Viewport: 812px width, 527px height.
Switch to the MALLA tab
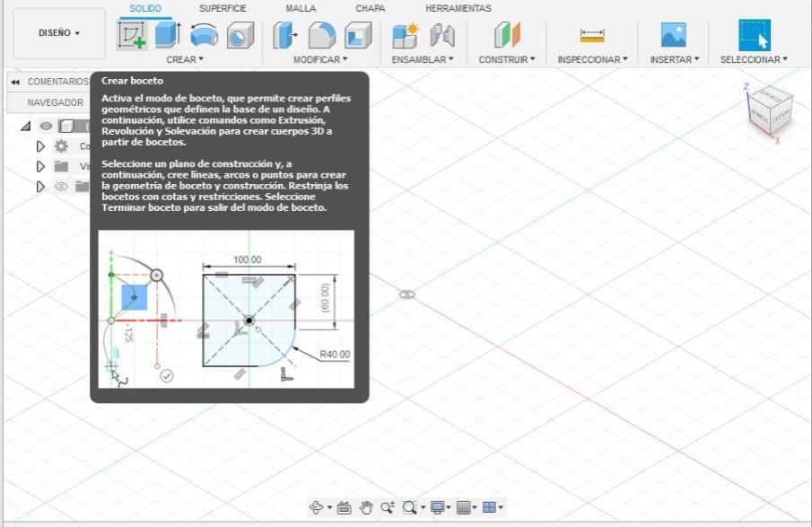[301, 9]
